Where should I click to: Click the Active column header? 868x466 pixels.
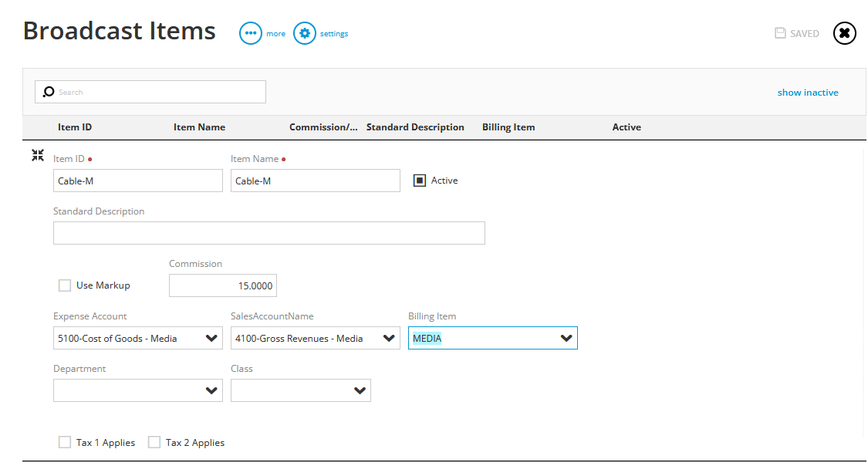[x=627, y=127]
